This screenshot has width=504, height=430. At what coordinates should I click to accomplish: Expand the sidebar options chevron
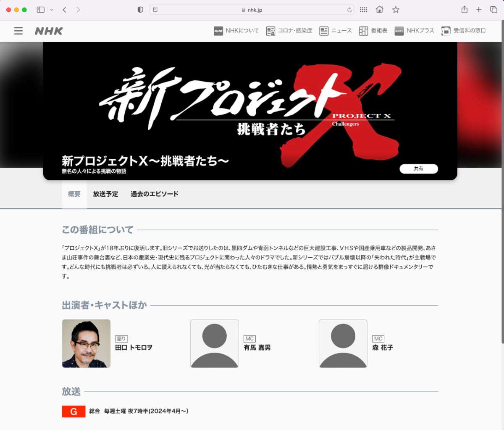click(x=51, y=9)
